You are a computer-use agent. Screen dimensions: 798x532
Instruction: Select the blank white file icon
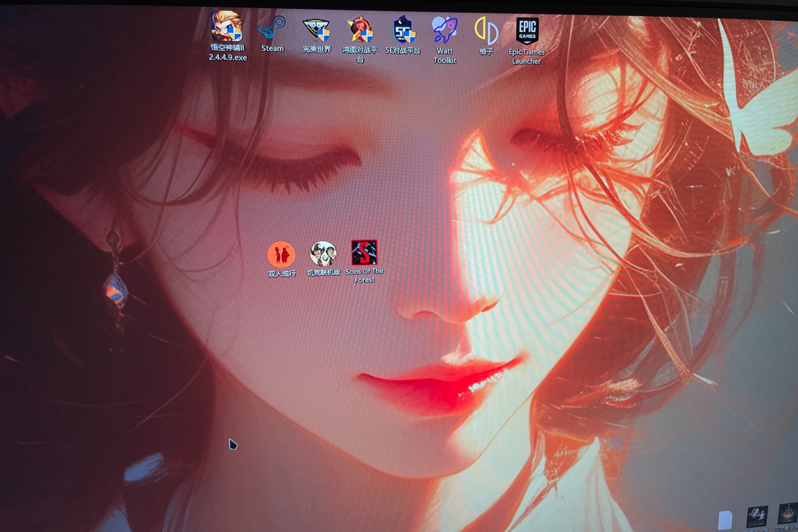tap(725, 520)
